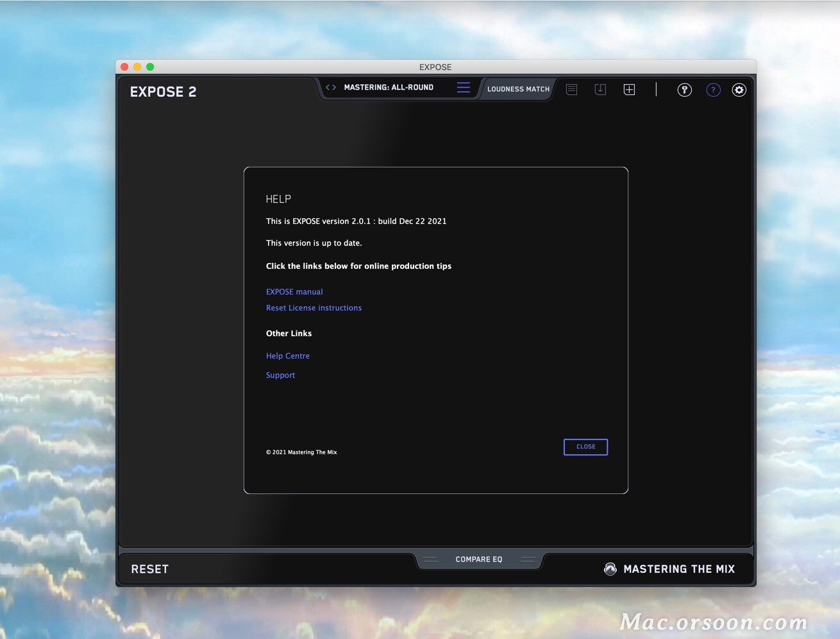Close the EXPOSE window with red button

[124, 67]
